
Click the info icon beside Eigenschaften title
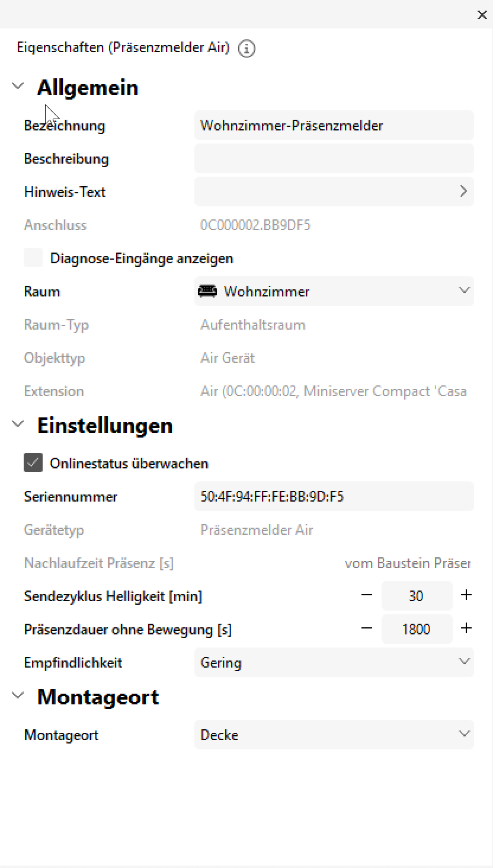(x=246, y=49)
